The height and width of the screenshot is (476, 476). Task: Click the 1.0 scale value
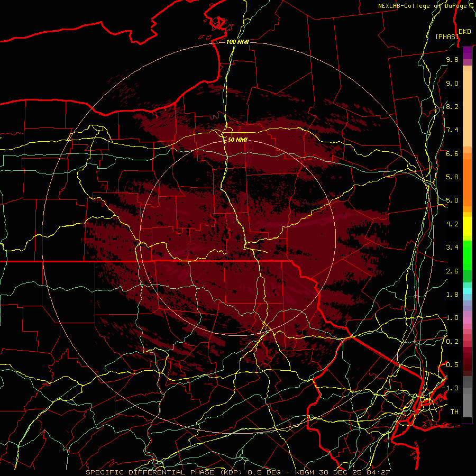click(x=452, y=318)
